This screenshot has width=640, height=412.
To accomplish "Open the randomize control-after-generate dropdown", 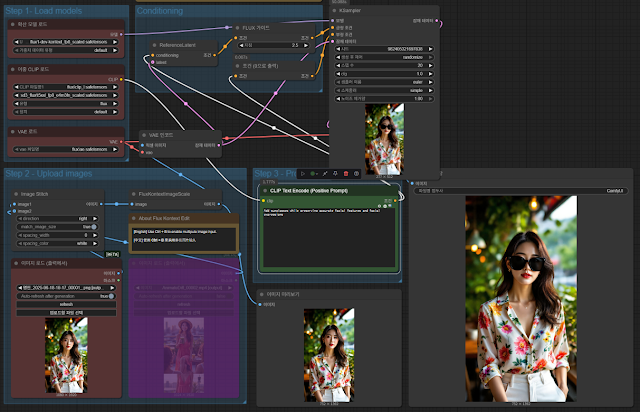I will click(384, 57).
